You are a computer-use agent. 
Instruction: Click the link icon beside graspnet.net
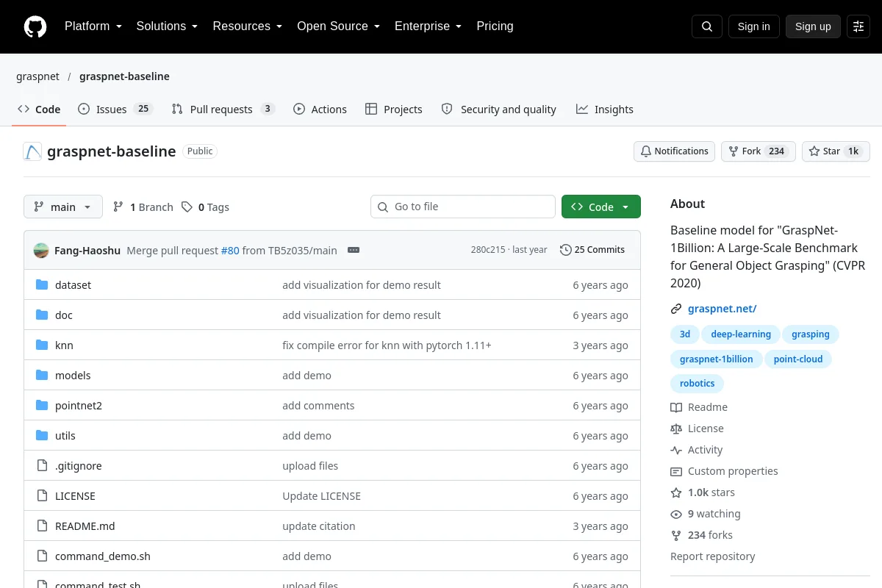point(676,309)
